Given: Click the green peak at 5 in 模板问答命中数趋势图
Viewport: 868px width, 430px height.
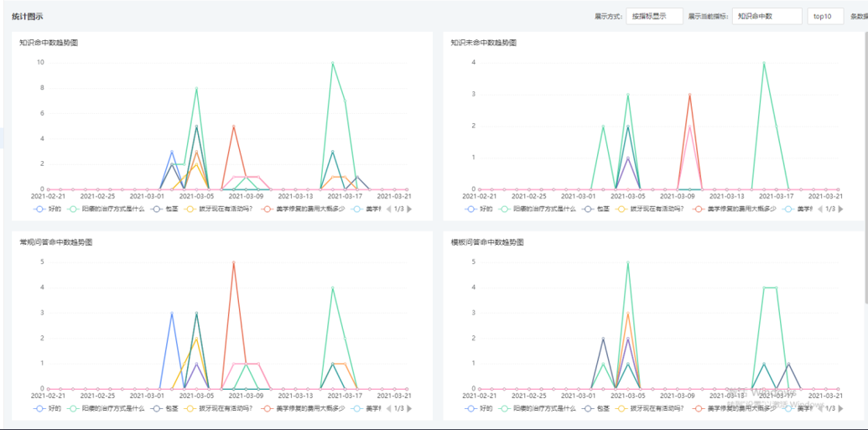Looking at the screenshot, I should [628, 262].
